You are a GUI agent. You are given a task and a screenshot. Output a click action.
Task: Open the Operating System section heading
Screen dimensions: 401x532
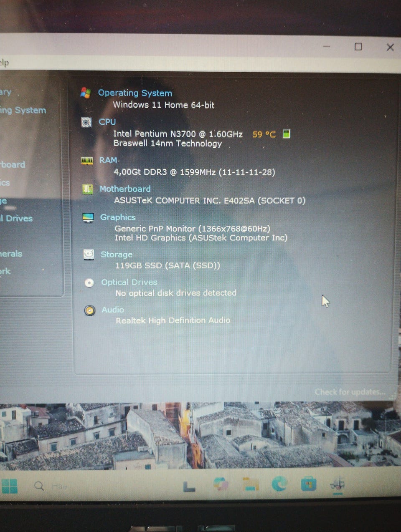pyautogui.click(x=135, y=93)
